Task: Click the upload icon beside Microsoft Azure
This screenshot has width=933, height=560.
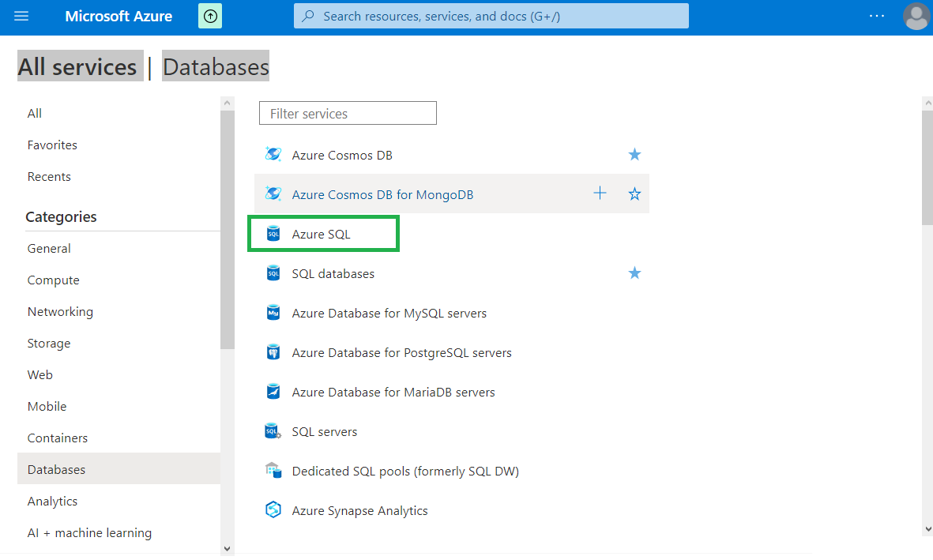Action: click(x=210, y=16)
